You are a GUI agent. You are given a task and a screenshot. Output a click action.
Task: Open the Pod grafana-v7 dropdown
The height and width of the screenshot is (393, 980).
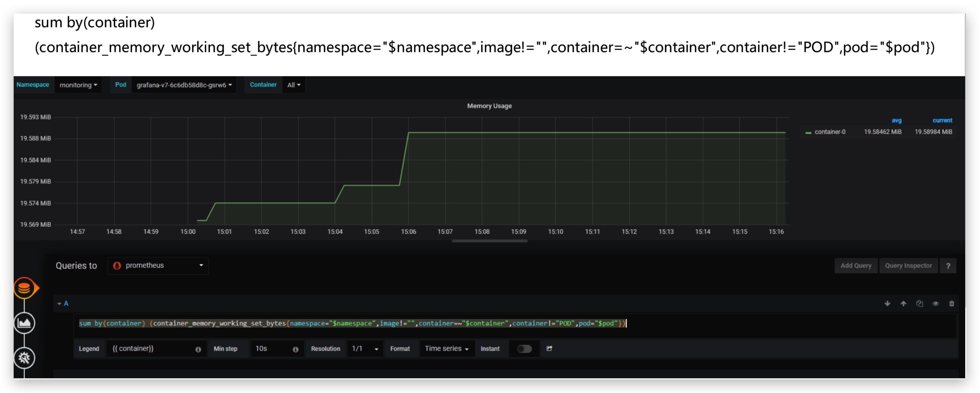pos(184,85)
